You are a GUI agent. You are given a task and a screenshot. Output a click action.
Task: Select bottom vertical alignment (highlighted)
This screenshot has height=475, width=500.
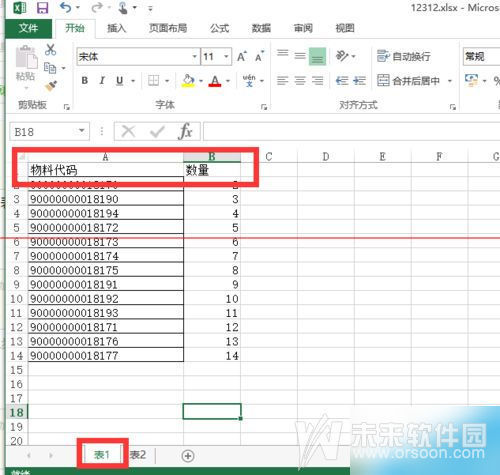tap(317, 56)
